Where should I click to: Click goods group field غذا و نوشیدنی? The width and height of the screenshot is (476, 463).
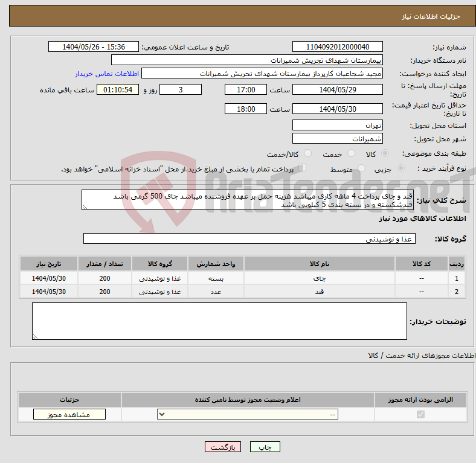click(x=249, y=239)
